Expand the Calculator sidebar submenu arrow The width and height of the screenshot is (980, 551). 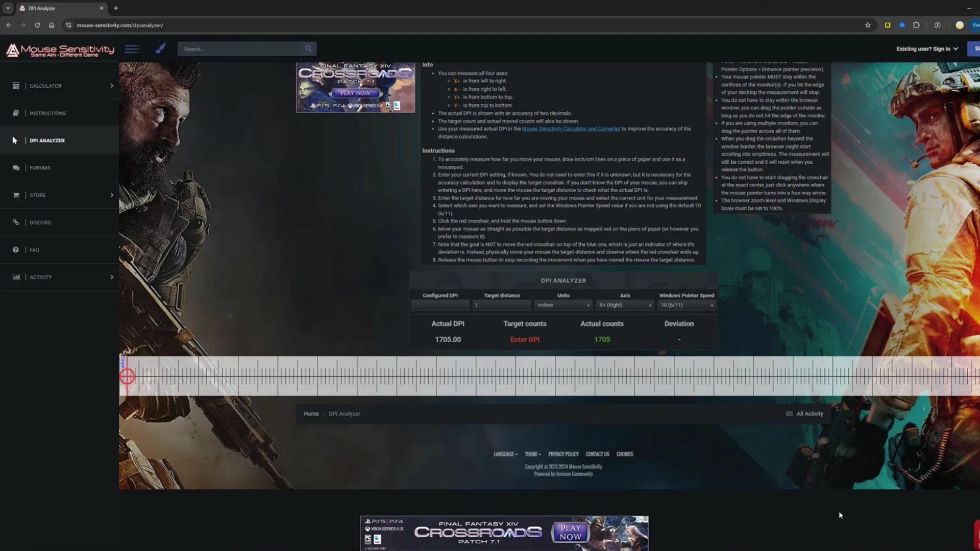click(x=112, y=86)
